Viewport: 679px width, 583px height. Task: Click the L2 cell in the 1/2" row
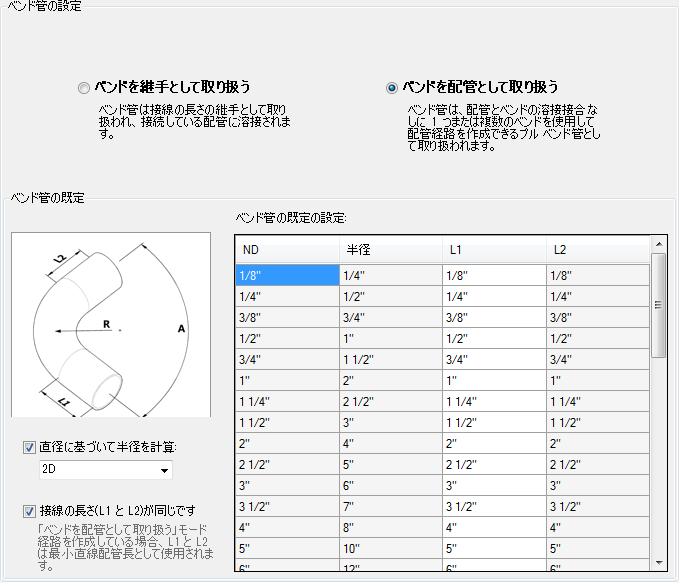coord(598,338)
